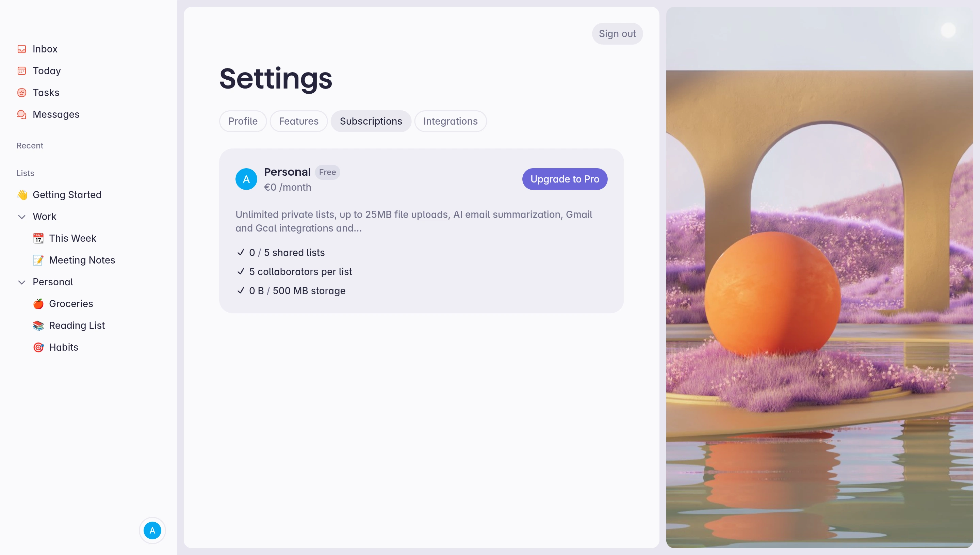
Task: Click the Meeting Notes memo emoji icon
Action: (38, 260)
